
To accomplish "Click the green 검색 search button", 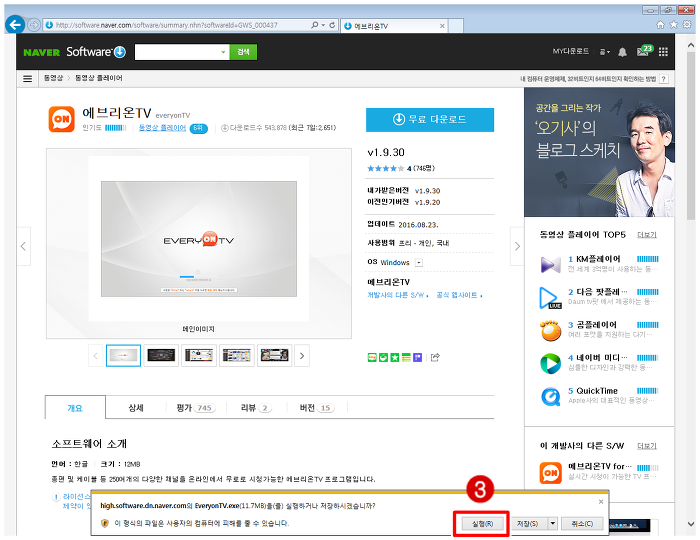I will pyautogui.click(x=243, y=52).
